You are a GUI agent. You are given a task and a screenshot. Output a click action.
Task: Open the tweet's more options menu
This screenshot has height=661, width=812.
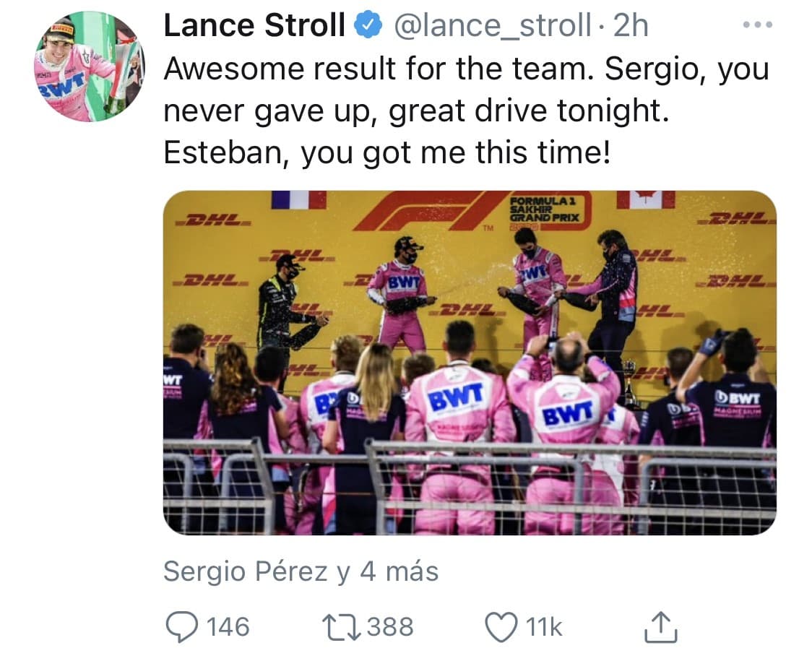tap(756, 24)
